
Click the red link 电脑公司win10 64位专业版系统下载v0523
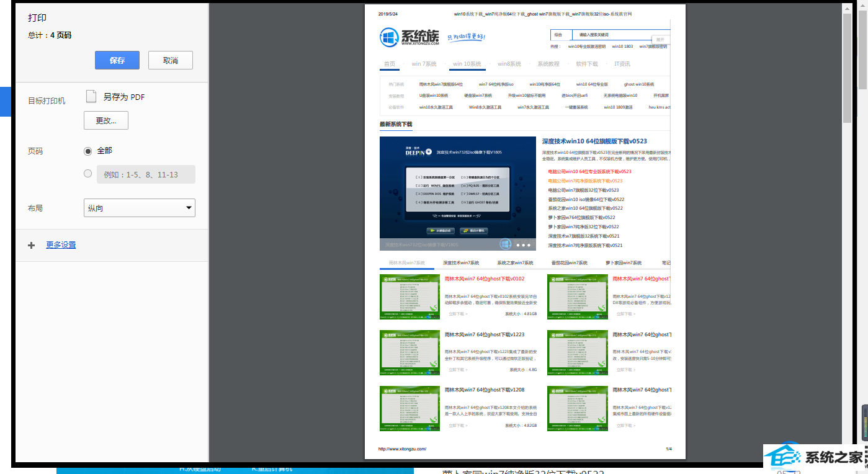pos(589,171)
